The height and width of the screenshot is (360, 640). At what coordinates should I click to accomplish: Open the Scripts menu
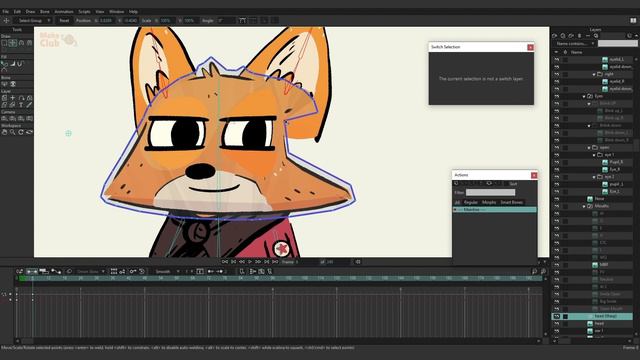(x=84, y=12)
